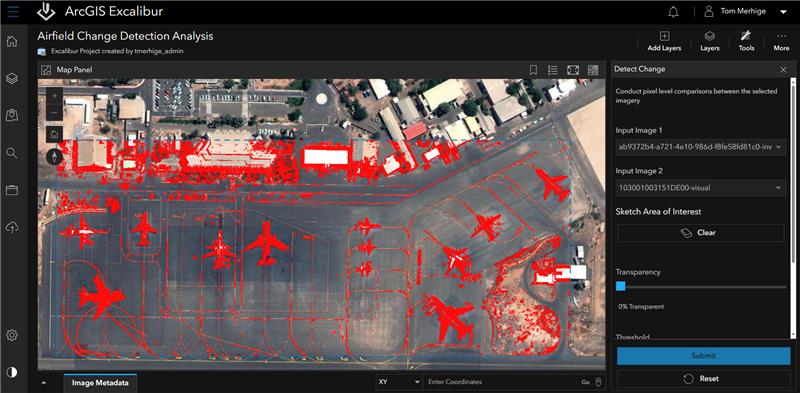The width and height of the screenshot is (800, 393).
Task: Clear the sketched area of interest
Action: point(701,233)
